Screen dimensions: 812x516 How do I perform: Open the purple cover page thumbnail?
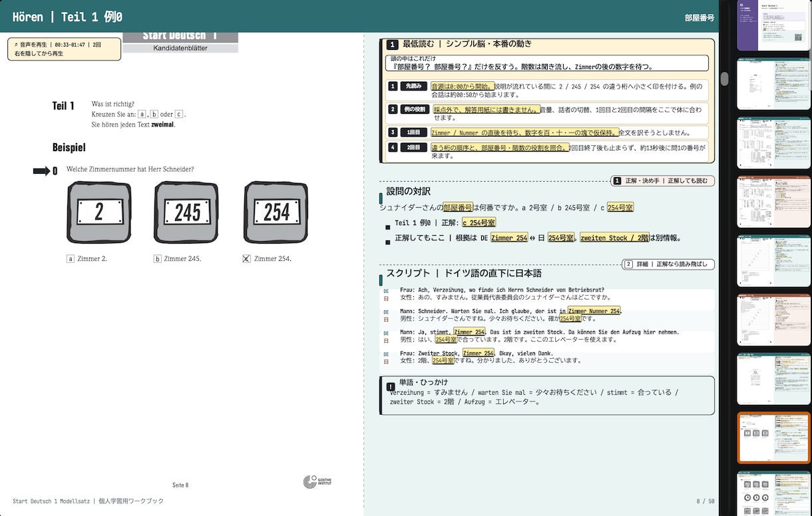pos(773,25)
